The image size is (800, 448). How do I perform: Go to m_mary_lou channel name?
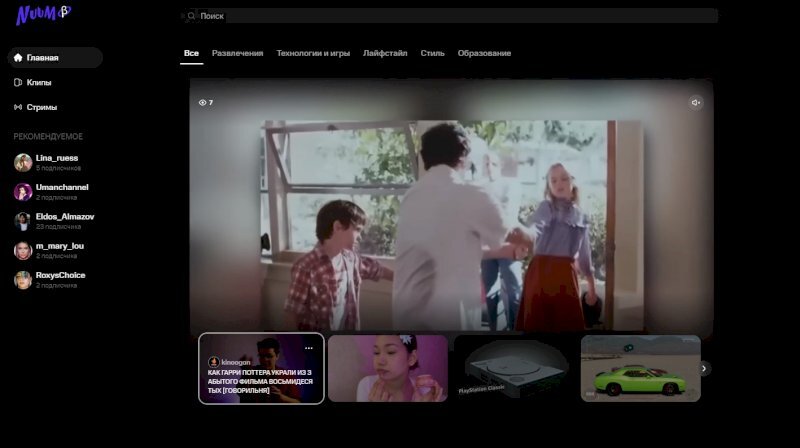(x=60, y=246)
